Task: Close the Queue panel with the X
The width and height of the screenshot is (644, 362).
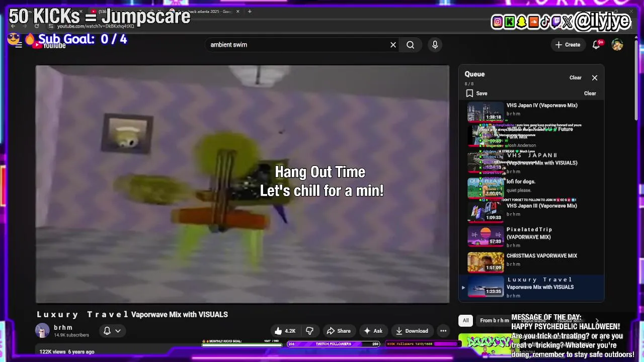Action: click(x=595, y=78)
